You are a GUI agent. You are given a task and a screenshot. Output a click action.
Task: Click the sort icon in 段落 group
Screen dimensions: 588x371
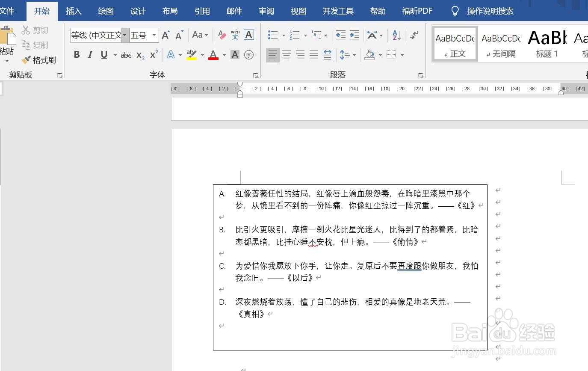pyautogui.click(x=396, y=35)
